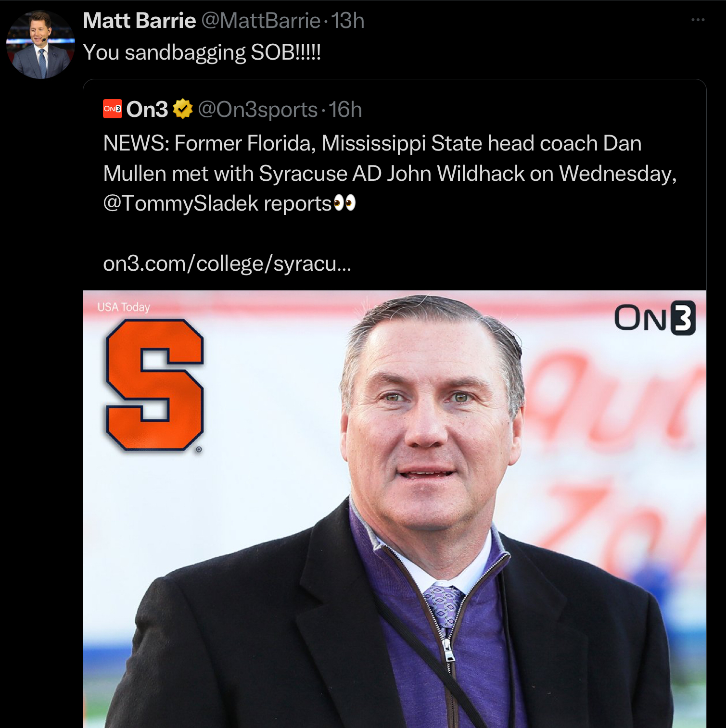Click the small On3 account logo avatar
The image size is (726, 728).
(x=113, y=109)
